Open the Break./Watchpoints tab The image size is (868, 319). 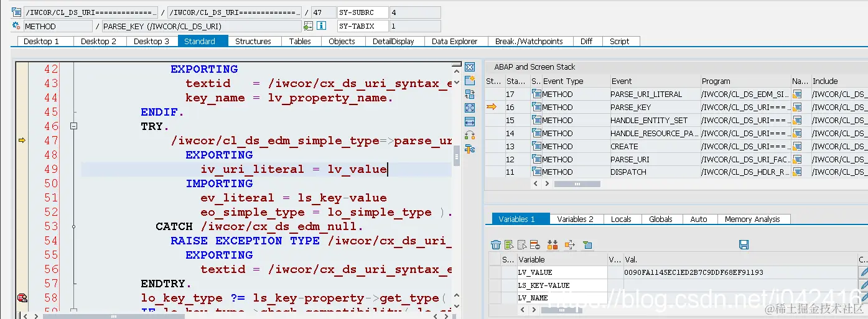pos(529,42)
